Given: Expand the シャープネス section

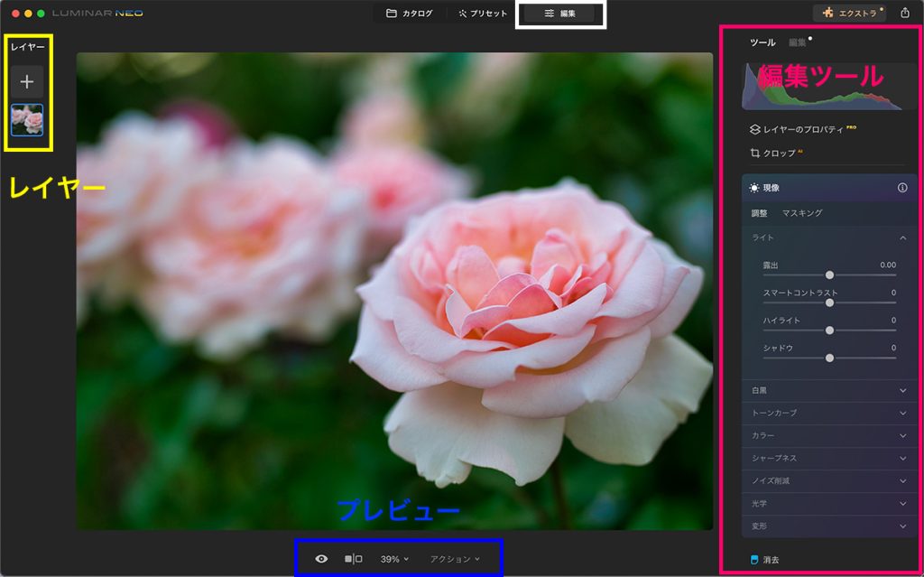Looking at the screenshot, I should [827, 459].
